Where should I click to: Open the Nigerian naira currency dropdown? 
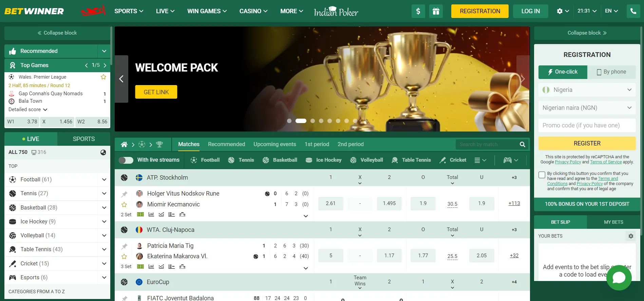click(x=587, y=108)
